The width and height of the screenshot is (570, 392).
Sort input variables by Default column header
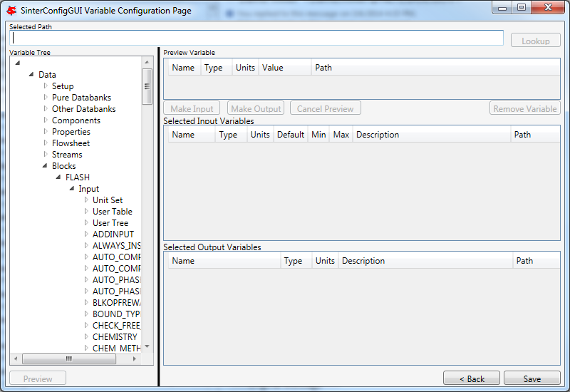coord(290,135)
